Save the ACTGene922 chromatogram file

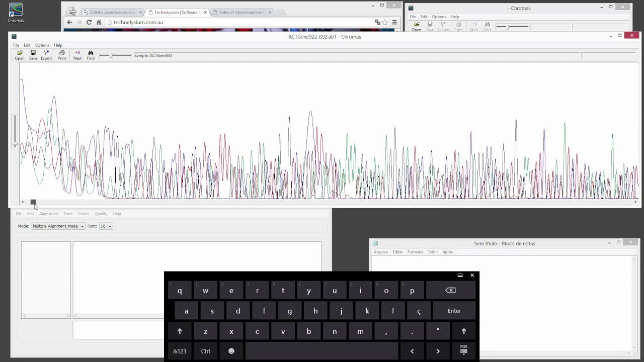33,55
